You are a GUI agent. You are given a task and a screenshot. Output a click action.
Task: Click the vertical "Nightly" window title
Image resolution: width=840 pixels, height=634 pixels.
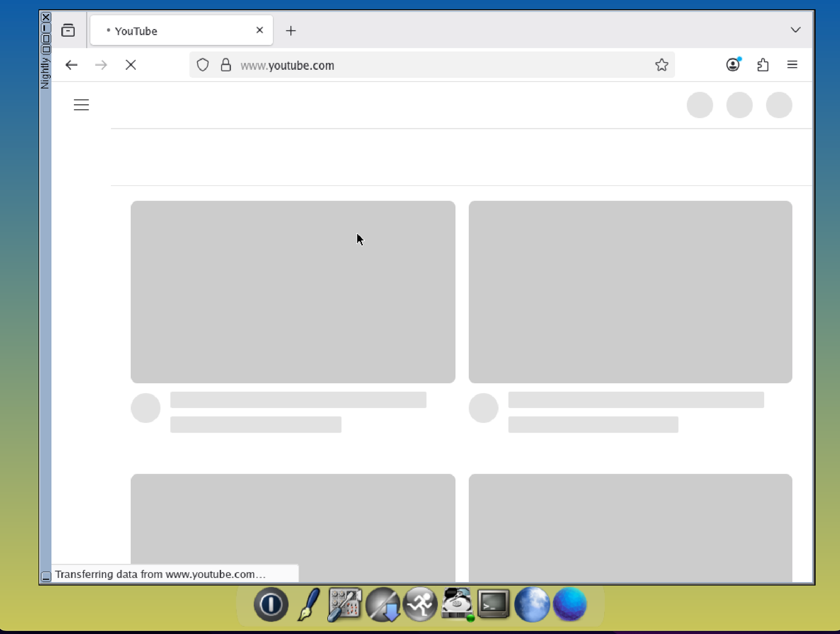tap(45, 72)
